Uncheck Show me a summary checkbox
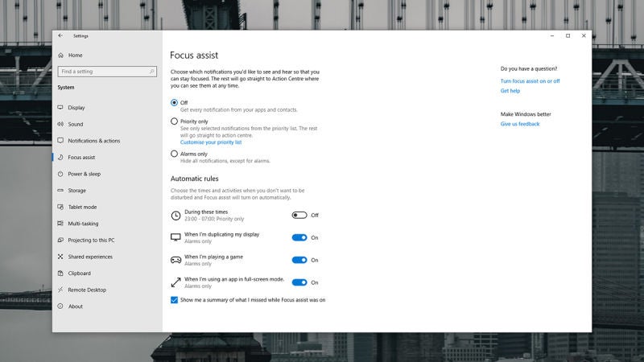The image size is (644, 362). click(175, 299)
